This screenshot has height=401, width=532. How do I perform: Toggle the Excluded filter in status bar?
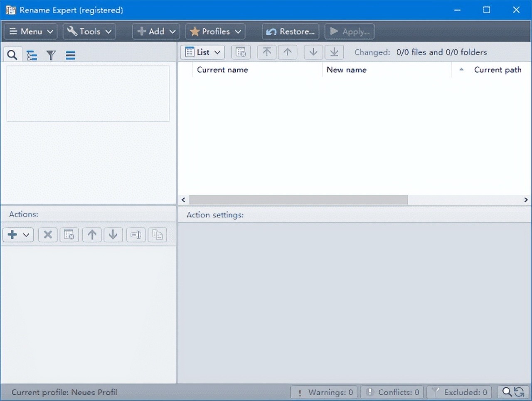[459, 392]
